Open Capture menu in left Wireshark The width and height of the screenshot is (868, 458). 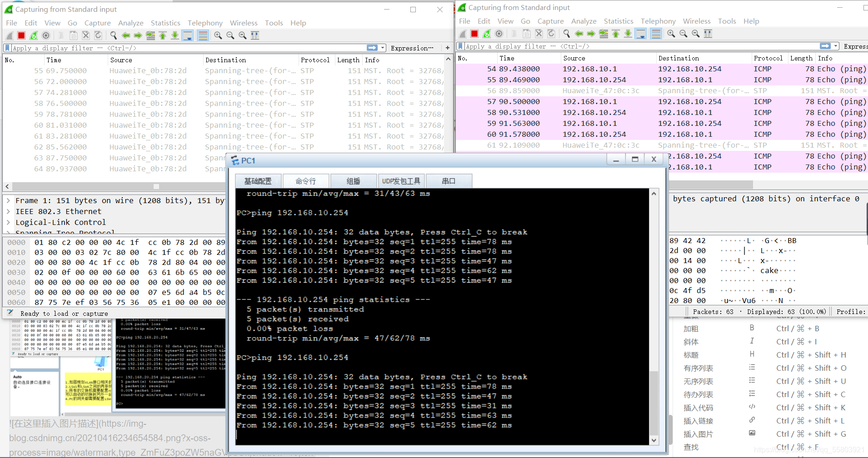tap(98, 23)
